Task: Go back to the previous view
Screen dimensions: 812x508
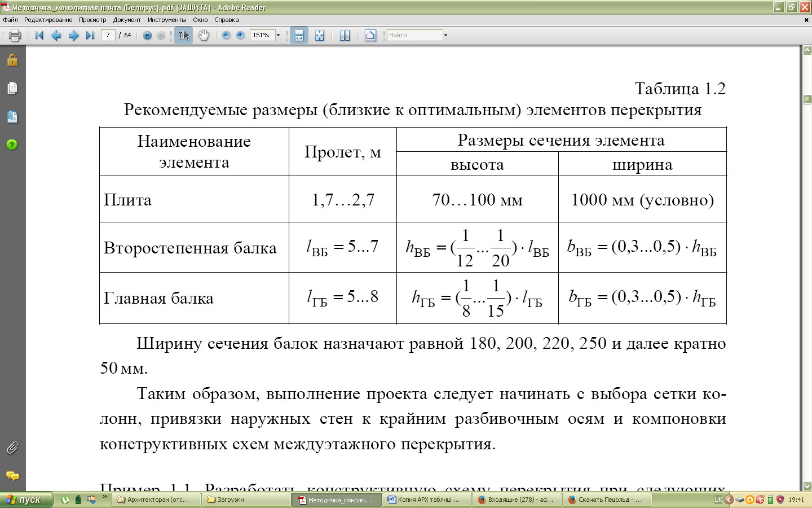Action: pyautogui.click(x=147, y=36)
